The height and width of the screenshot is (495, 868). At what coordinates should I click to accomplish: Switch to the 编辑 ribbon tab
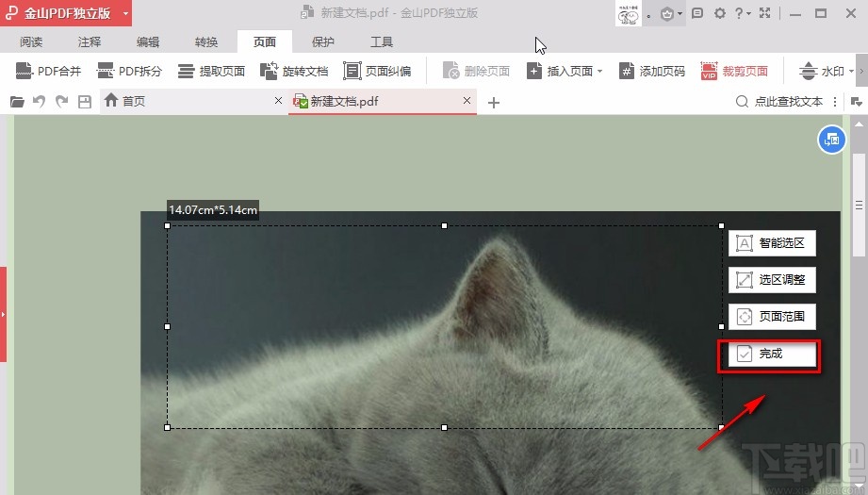(148, 41)
